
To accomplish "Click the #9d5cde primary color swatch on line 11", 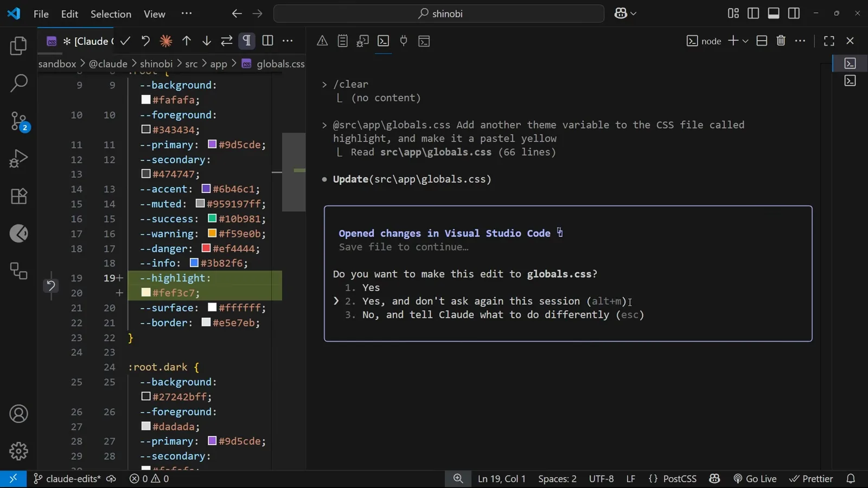I will 213,144.
